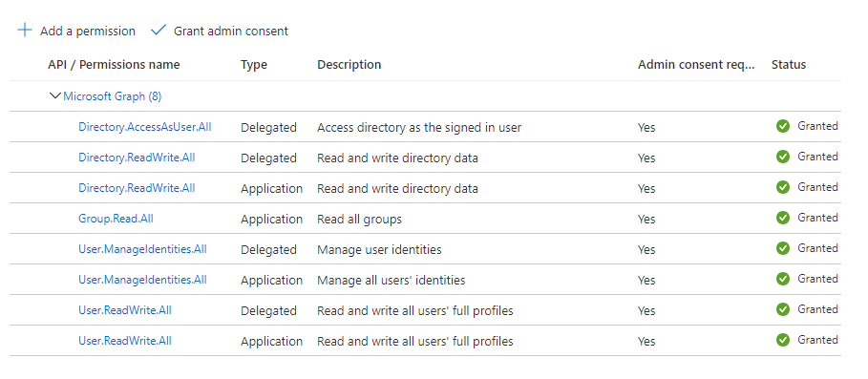868x379 pixels.
Task: Click green Granted icon for Delegated User.ReadWrite.All
Action: (783, 309)
